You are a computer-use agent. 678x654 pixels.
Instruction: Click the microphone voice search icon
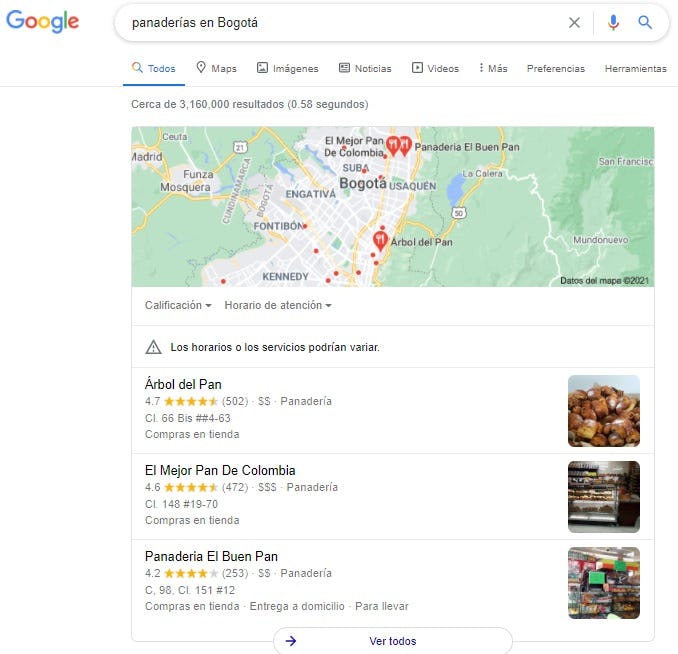coord(613,22)
